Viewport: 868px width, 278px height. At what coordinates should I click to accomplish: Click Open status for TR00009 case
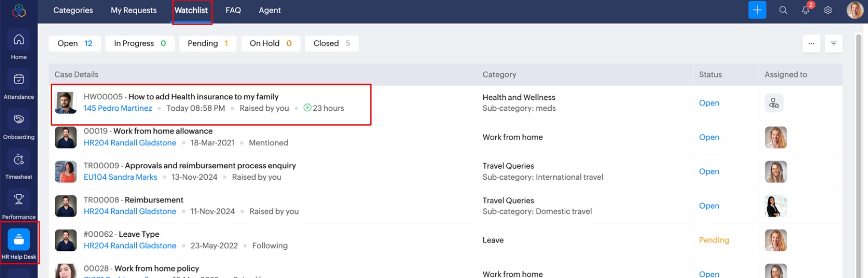point(709,171)
